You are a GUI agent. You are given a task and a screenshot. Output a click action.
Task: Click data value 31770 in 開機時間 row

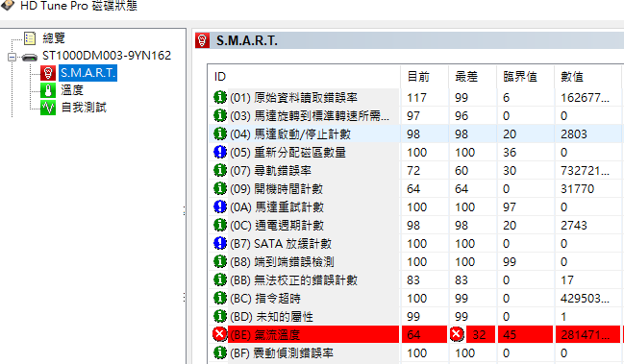(578, 189)
